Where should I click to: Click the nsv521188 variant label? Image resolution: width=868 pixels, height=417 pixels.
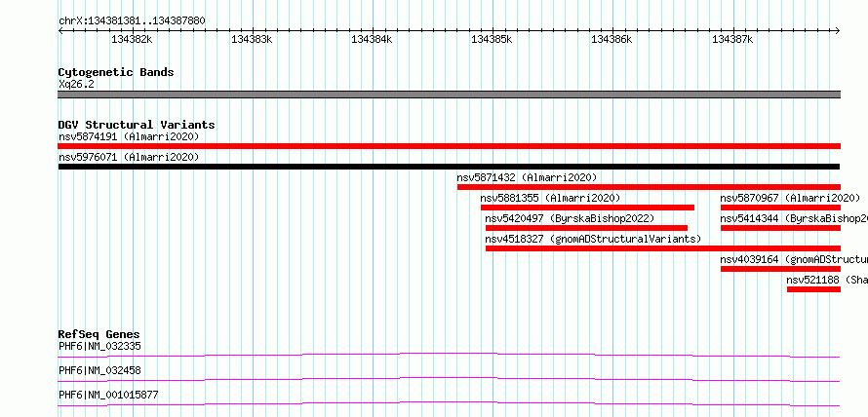click(x=827, y=281)
